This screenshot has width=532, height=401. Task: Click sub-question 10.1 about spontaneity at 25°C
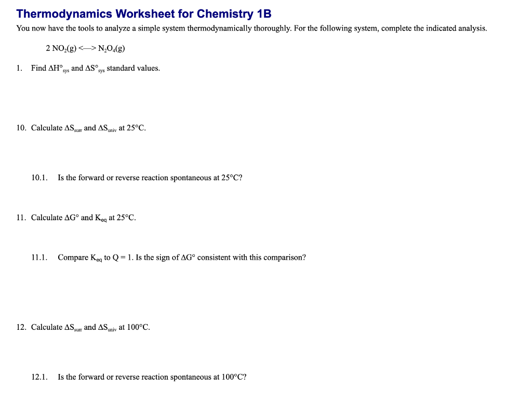coord(137,178)
